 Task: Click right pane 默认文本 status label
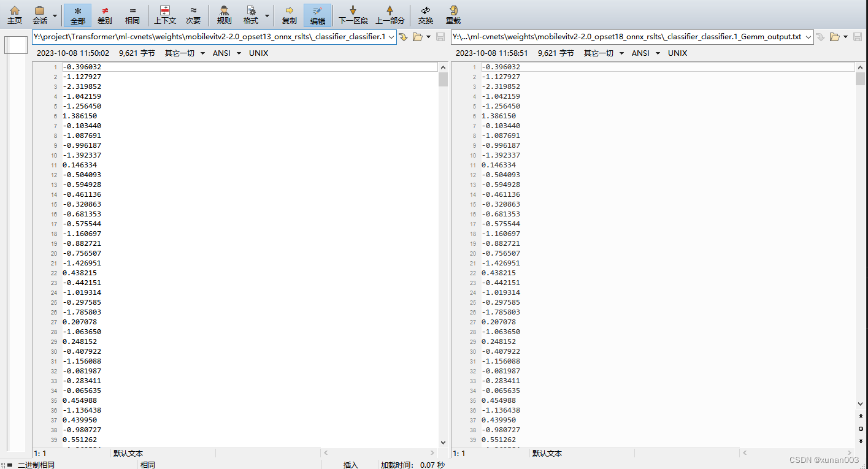pos(547,454)
